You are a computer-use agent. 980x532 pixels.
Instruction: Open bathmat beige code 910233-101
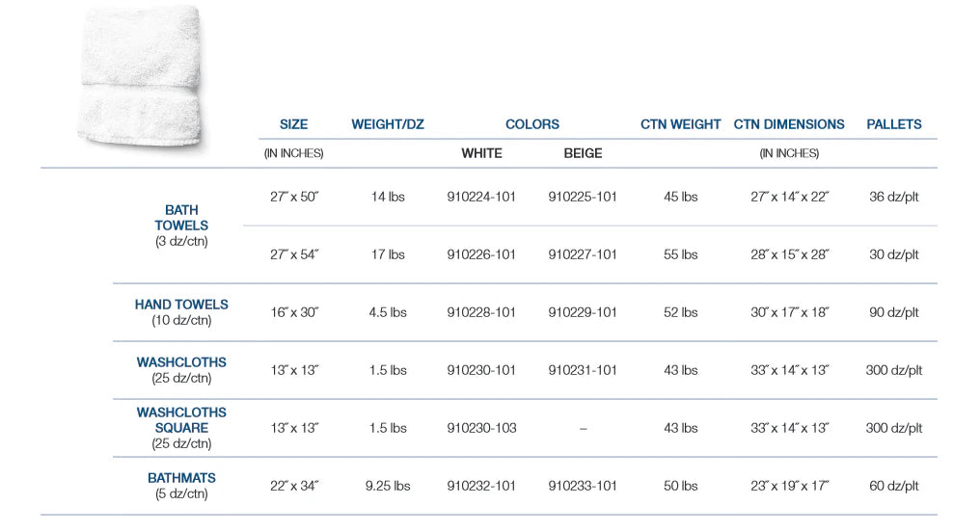tap(583, 486)
